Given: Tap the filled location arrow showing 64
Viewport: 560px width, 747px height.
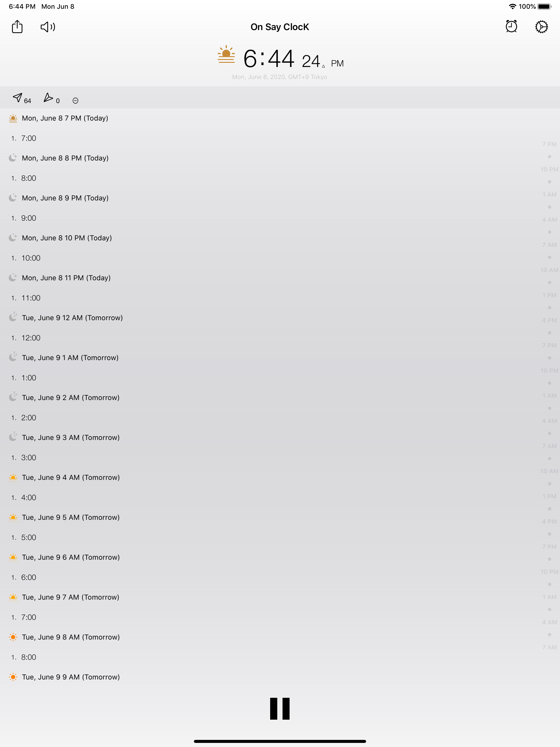Looking at the screenshot, I should (x=17, y=98).
